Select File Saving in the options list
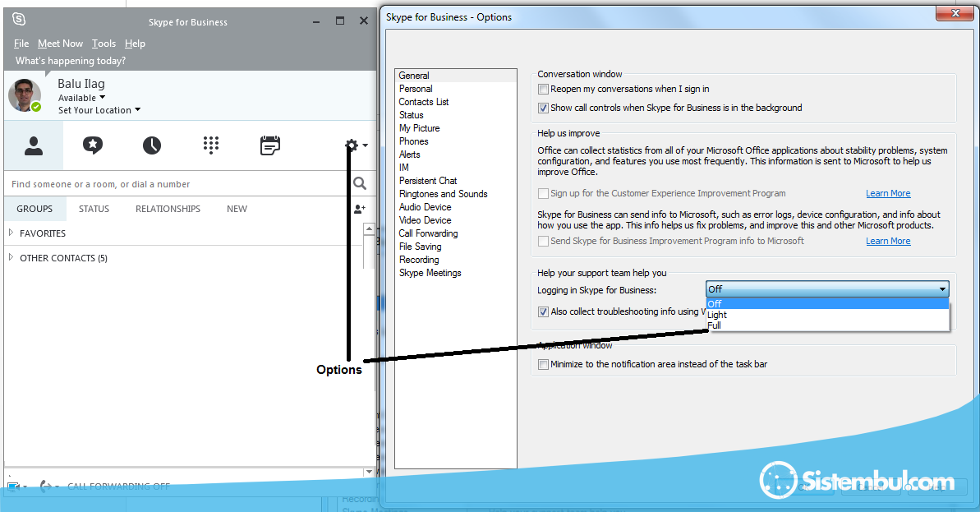The image size is (980, 512). pyautogui.click(x=456, y=247)
